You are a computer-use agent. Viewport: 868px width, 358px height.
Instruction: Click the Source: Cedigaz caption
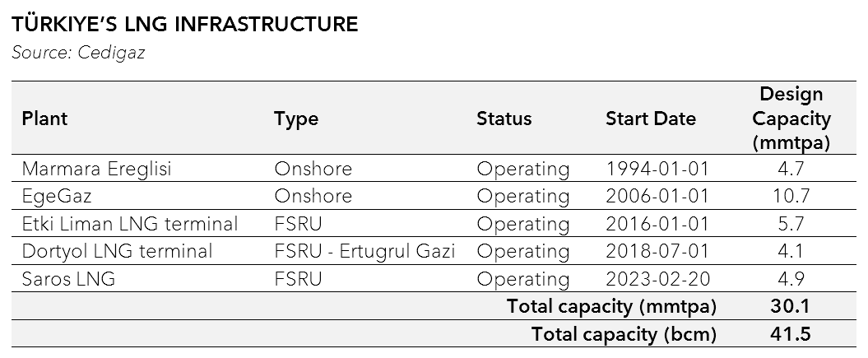[78, 52]
